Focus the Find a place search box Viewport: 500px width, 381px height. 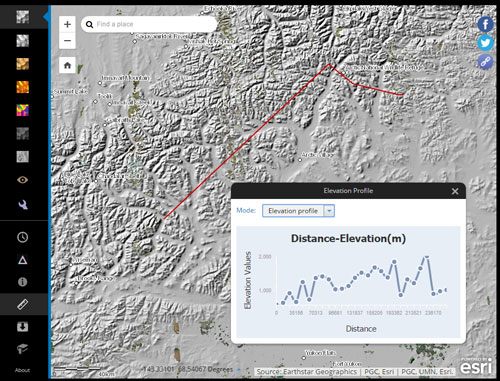[149, 24]
